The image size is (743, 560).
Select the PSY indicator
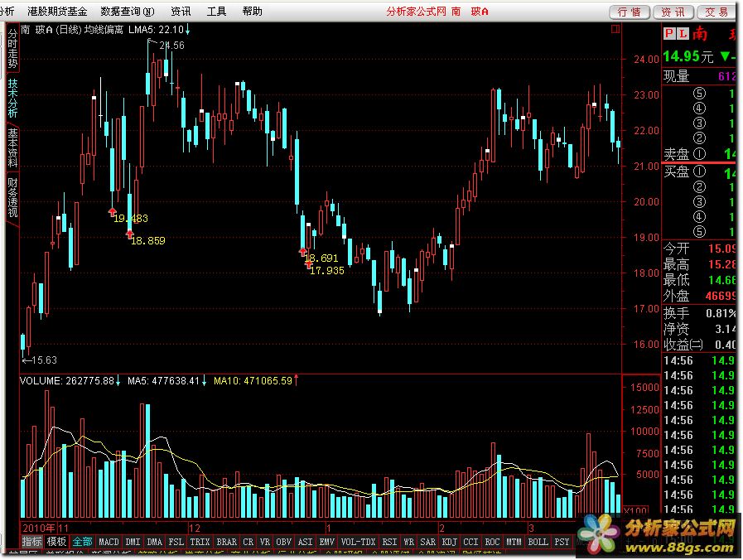(x=562, y=542)
